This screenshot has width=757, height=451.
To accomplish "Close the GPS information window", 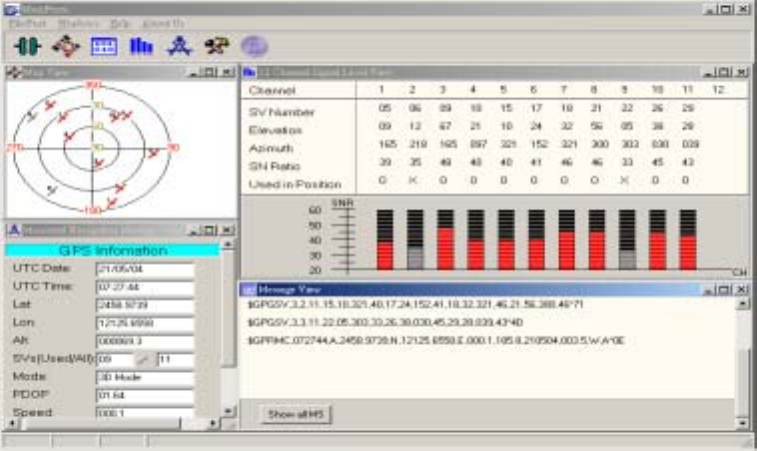I will click(228, 230).
